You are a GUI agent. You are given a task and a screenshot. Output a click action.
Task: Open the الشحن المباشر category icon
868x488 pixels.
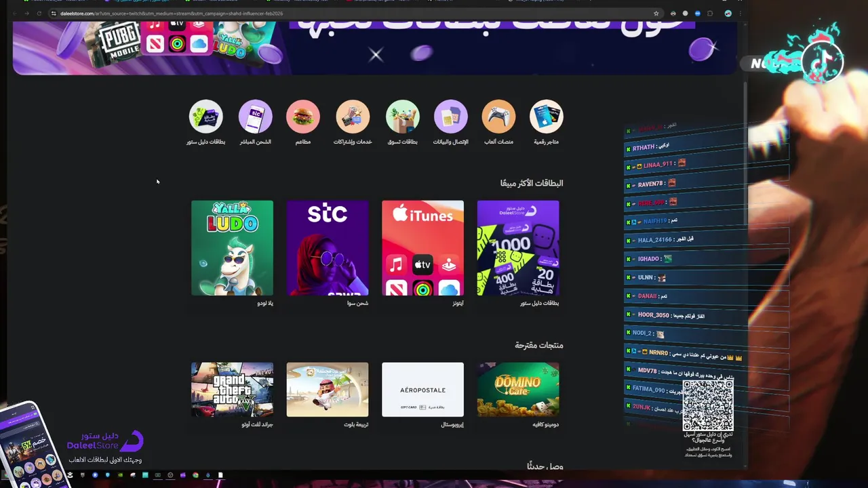[x=255, y=117]
